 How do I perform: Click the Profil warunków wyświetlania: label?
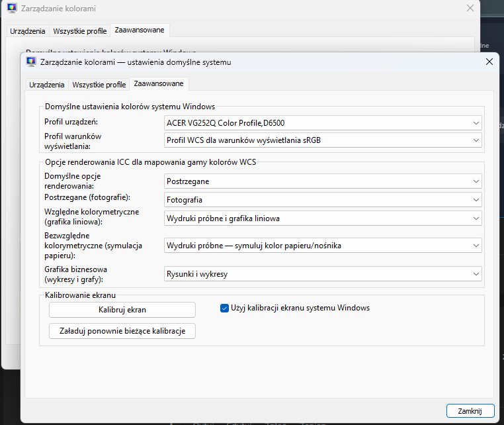point(73,141)
